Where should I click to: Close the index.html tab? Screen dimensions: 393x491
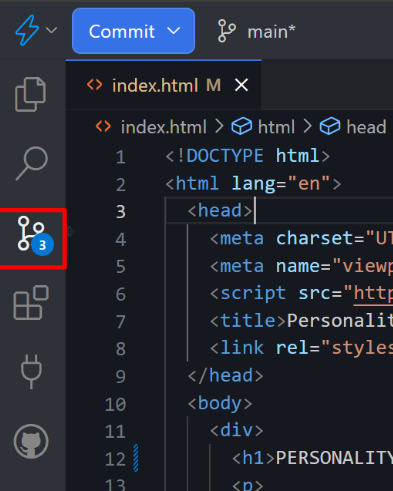pos(241,85)
